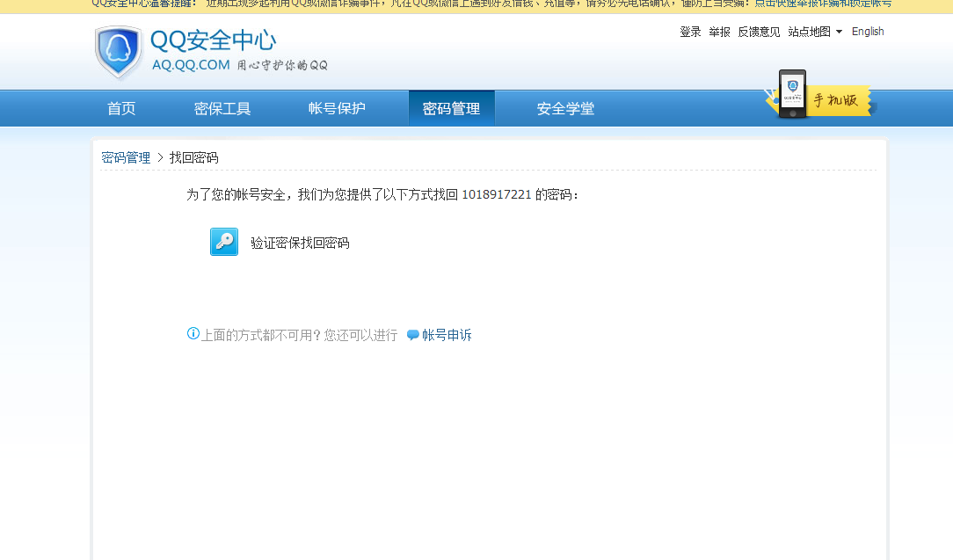This screenshot has width=953, height=560.
Task: Expand the 站点地图 dropdown arrow
Action: pos(840,32)
